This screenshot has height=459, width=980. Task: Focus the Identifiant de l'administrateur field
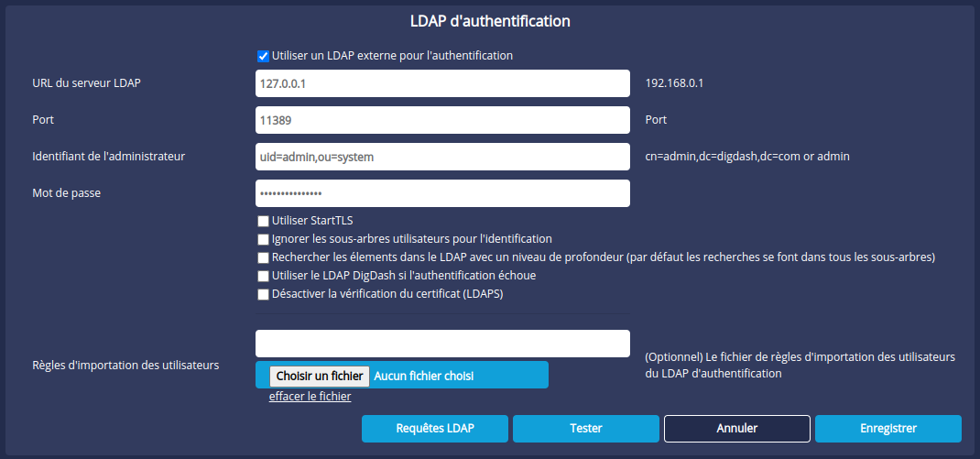[442, 157]
